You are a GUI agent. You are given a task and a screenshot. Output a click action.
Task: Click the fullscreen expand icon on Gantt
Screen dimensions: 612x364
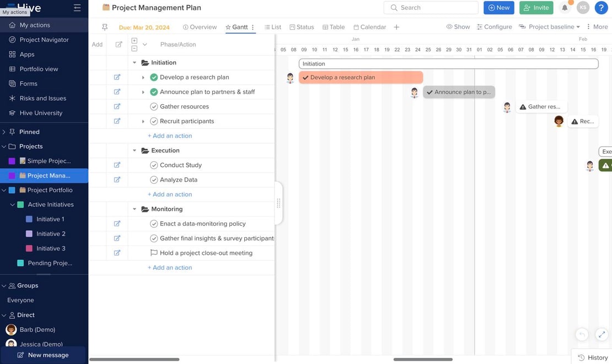tap(602, 334)
